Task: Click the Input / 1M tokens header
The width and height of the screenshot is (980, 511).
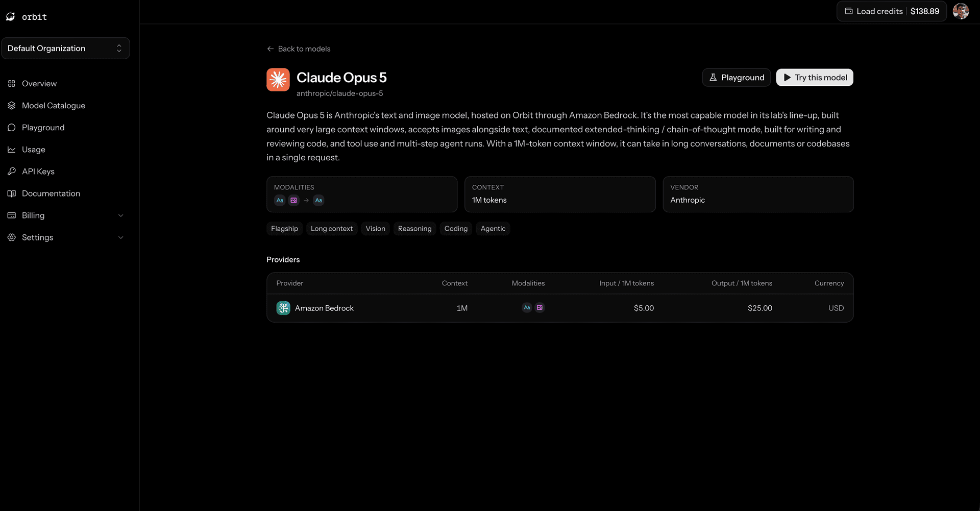Action: [627, 283]
